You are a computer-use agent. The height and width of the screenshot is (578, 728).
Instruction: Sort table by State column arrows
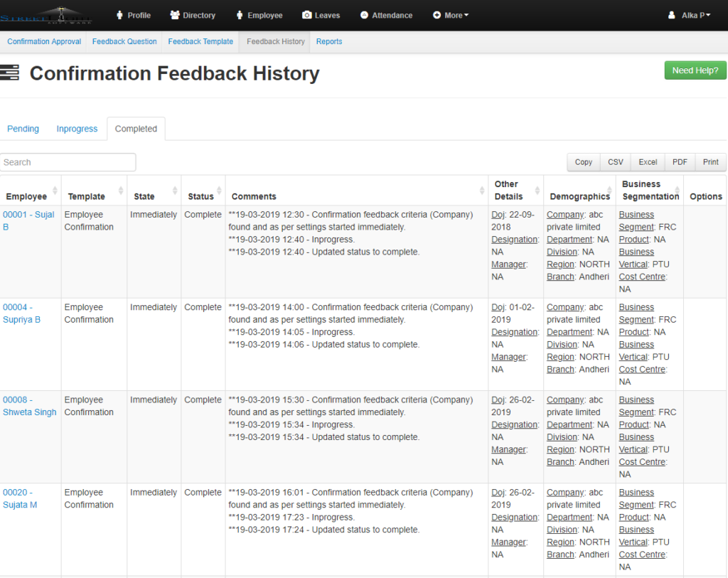[x=175, y=191]
